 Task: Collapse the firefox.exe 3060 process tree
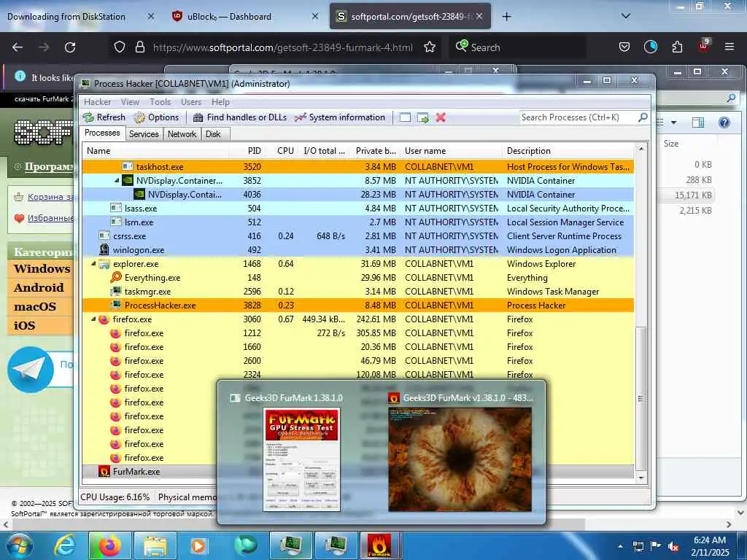coord(93,319)
